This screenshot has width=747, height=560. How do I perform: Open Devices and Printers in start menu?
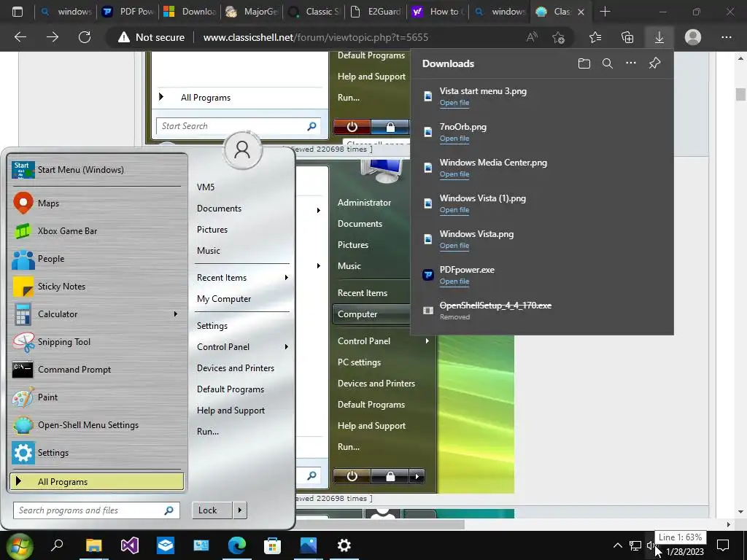coord(236,368)
